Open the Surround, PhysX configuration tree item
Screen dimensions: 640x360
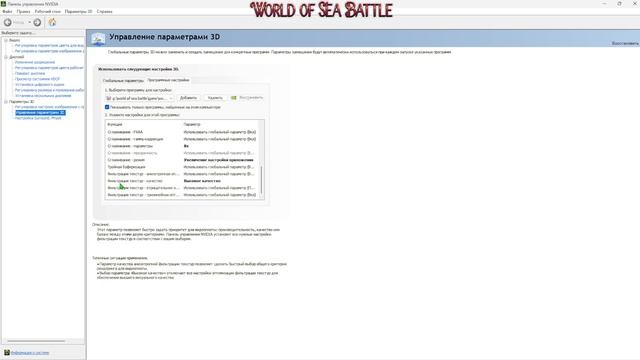click(x=38, y=118)
